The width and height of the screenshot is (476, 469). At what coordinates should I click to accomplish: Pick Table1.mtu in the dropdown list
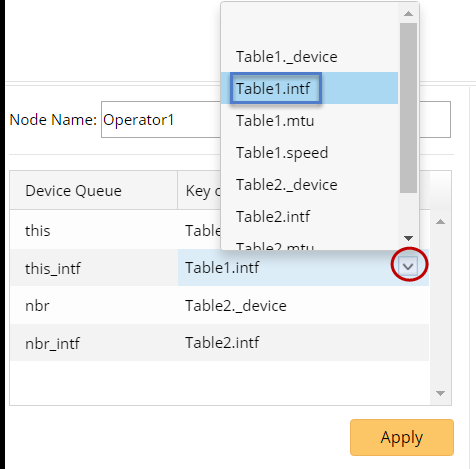click(309, 120)
